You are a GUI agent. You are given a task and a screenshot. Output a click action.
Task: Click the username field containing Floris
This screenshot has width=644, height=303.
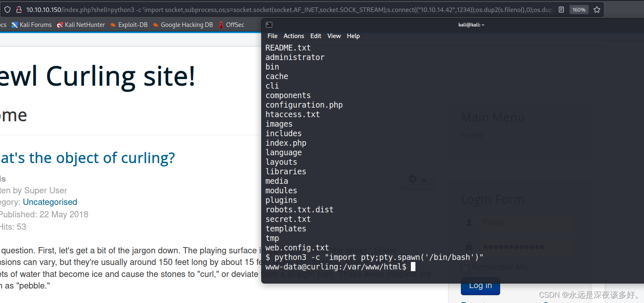(x=526, y=223)
